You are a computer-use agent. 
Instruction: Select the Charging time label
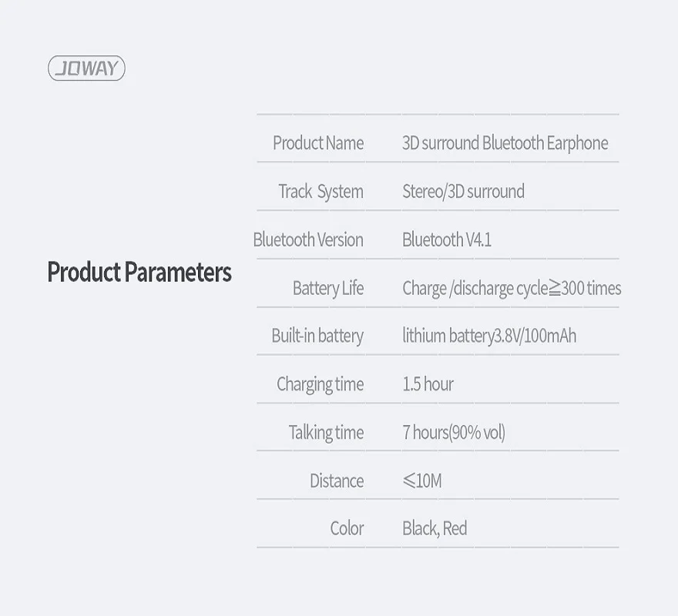coord(321,384)
